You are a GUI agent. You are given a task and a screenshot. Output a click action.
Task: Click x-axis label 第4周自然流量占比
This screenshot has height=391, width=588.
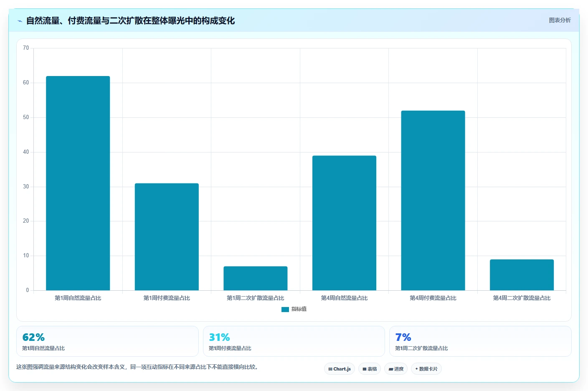pyautogui.click(x=344, y=298)
